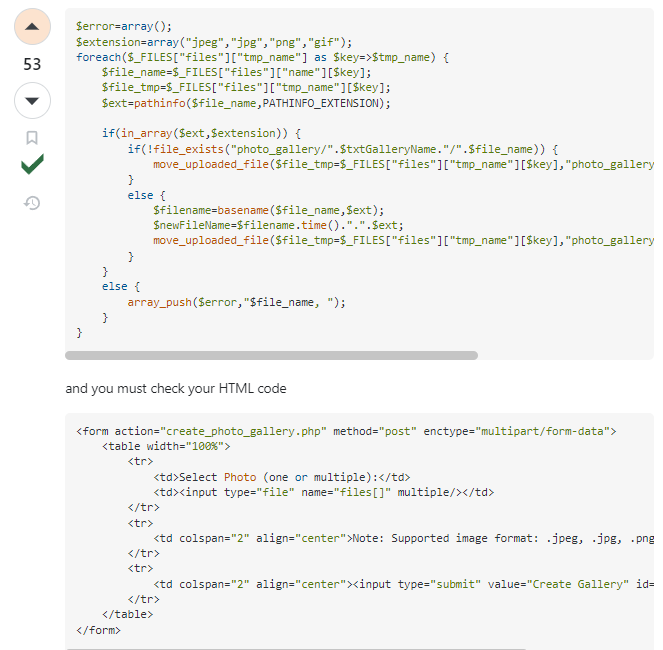Viewport: 663px width, 650px height.
Task: Click the form action opening tag line
Action: pos(346,431)
